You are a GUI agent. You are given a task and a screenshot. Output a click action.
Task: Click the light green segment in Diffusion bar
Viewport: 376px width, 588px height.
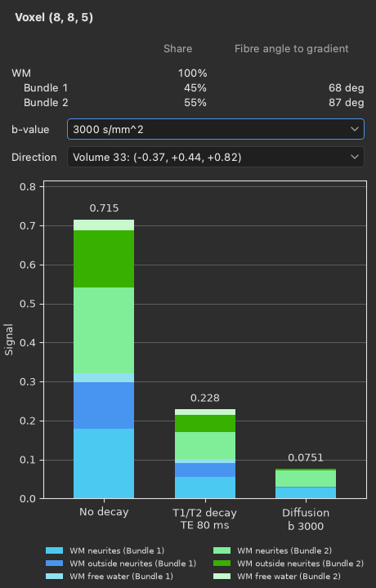tap(306, 479)
